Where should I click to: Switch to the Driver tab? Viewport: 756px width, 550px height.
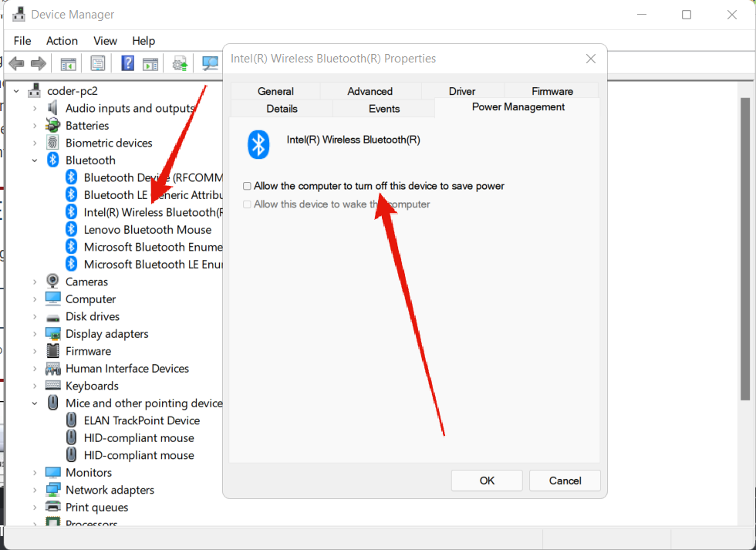click(462, 91)
